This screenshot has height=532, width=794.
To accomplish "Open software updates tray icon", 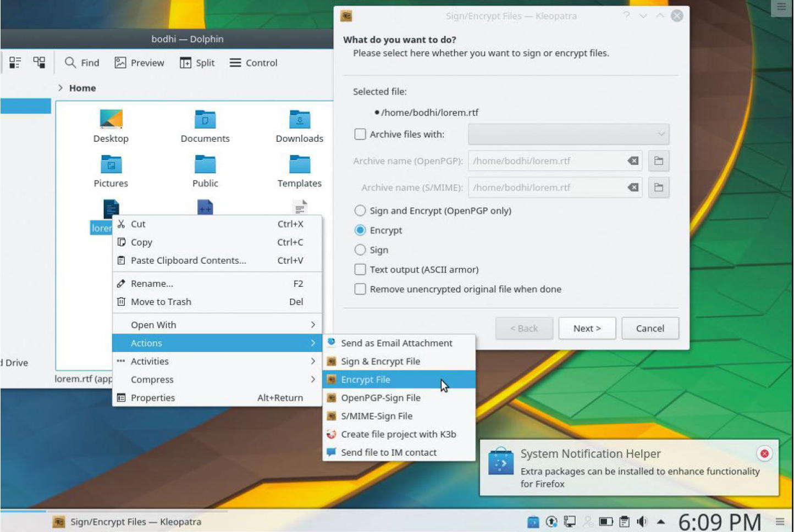I will pyautogui.click(x=552, y=522).
